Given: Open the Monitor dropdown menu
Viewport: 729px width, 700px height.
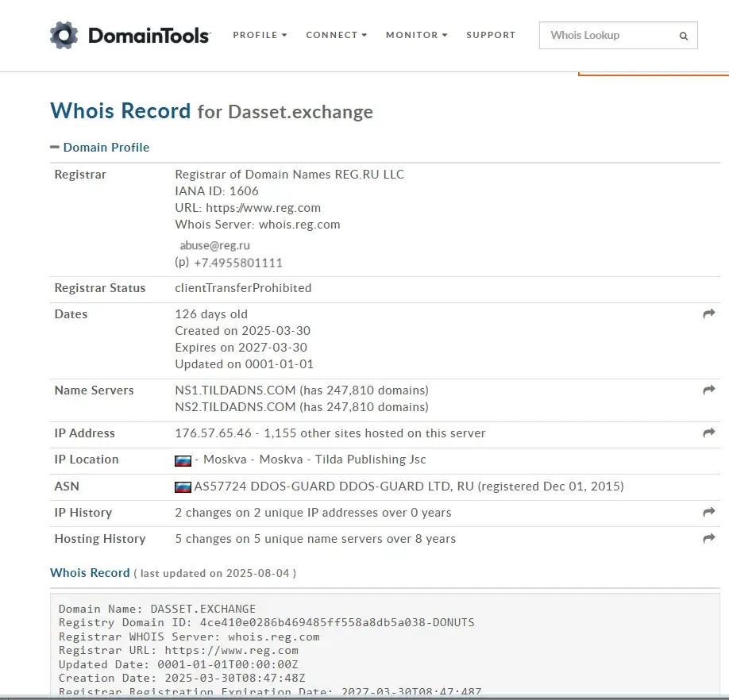Looking at the screenshot, I should [x=417, y=35].
